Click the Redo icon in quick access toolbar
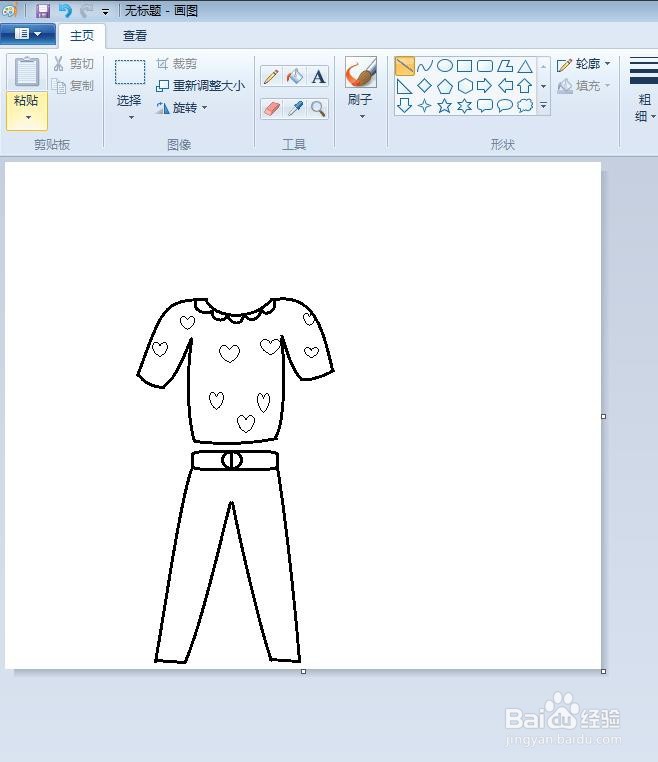The width and height of the screenshot is (658, 762). click(87, 10)
